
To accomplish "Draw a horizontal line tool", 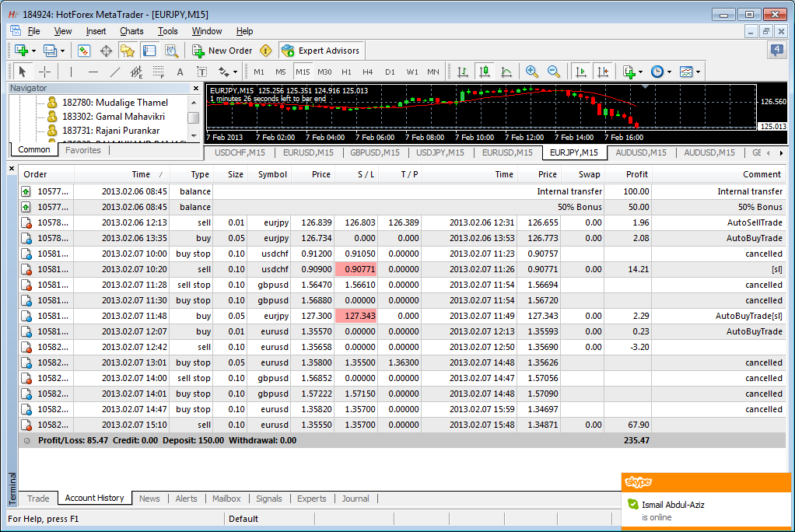I will coord(93,72).
